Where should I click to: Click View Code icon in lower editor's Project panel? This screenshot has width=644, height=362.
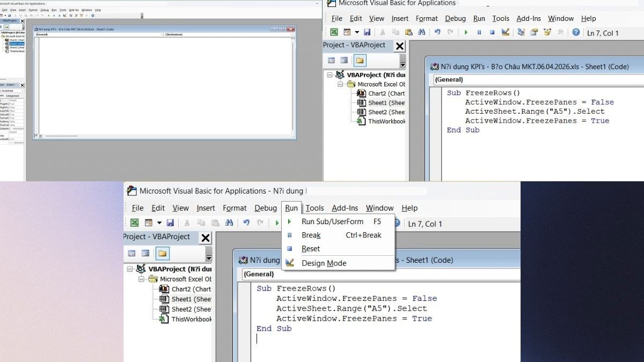131,253
